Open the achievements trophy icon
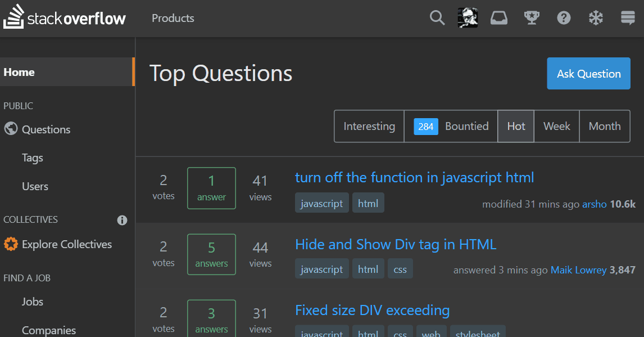Screen dimensions: 644x337 click(531, 18)
